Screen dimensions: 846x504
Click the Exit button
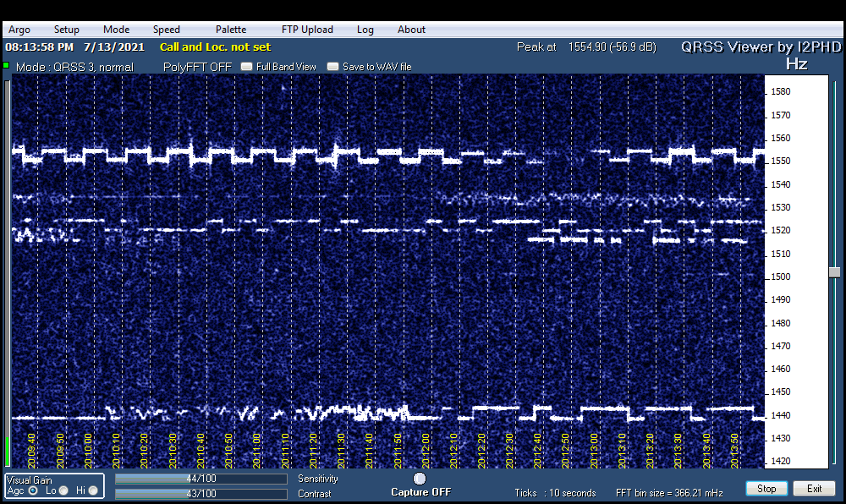tap(814, 489)
